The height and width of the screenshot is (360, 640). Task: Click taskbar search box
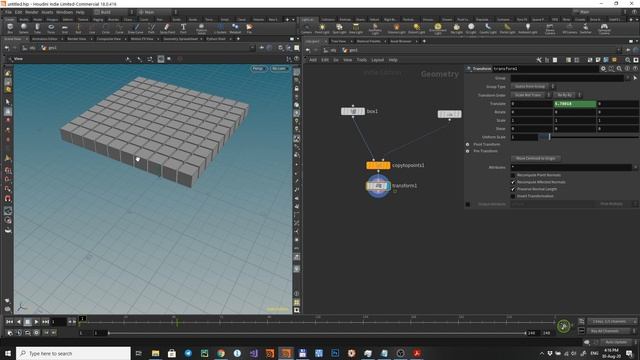click(x=73, y=353)
